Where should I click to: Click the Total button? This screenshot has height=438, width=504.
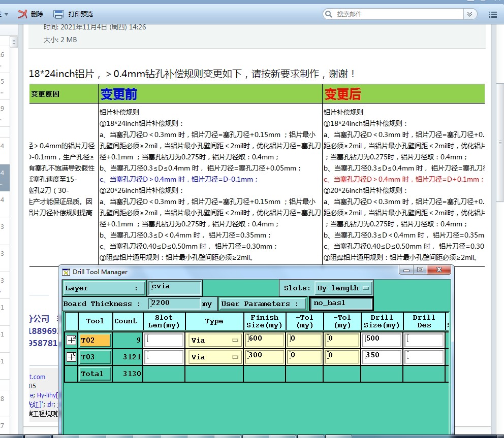(95, 374)
